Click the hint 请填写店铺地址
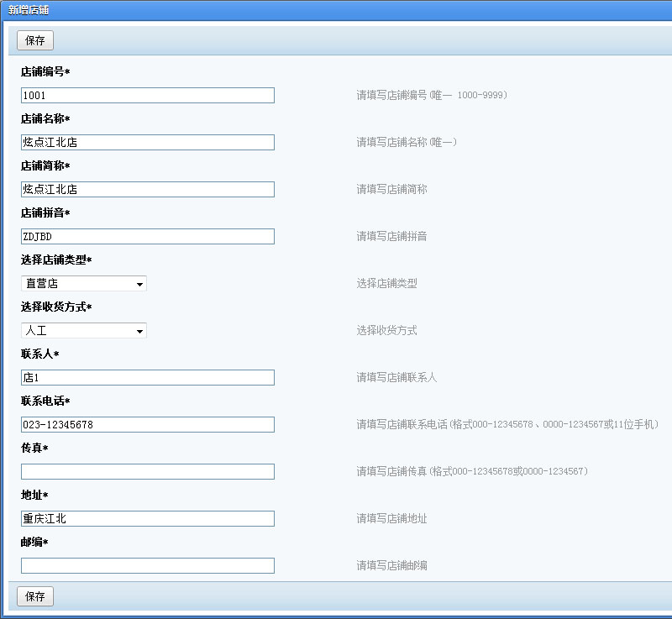This screenshot has height=619, width=672. 391,519
